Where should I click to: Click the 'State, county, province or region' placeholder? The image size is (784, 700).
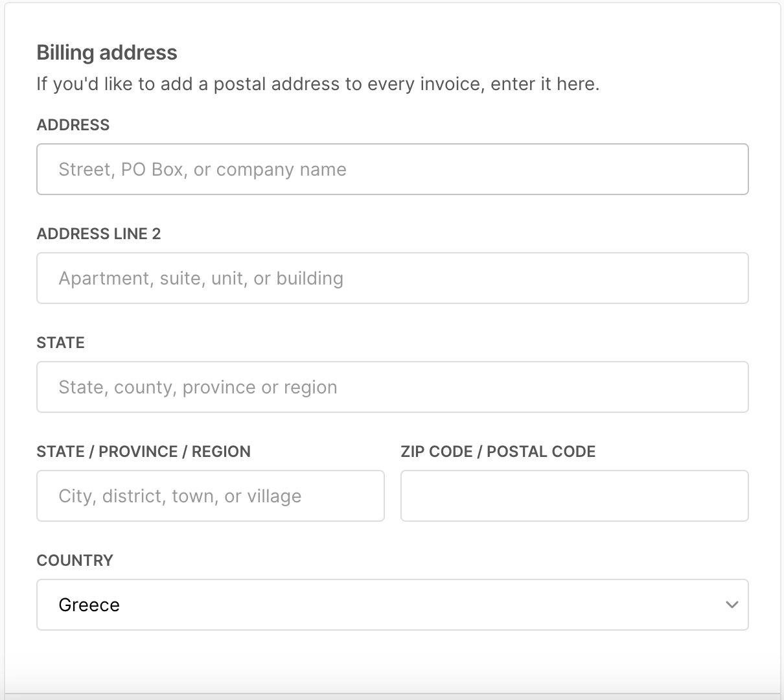(198, 387)
